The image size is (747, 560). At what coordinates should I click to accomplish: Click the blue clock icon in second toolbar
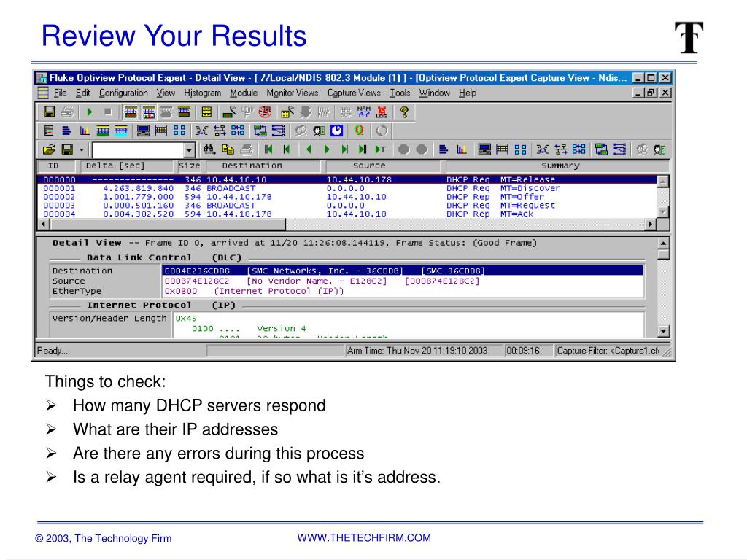(337, 131)
